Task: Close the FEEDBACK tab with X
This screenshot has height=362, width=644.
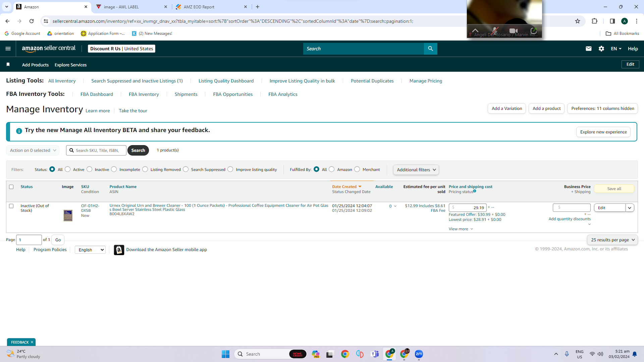Action: (32, 342)
